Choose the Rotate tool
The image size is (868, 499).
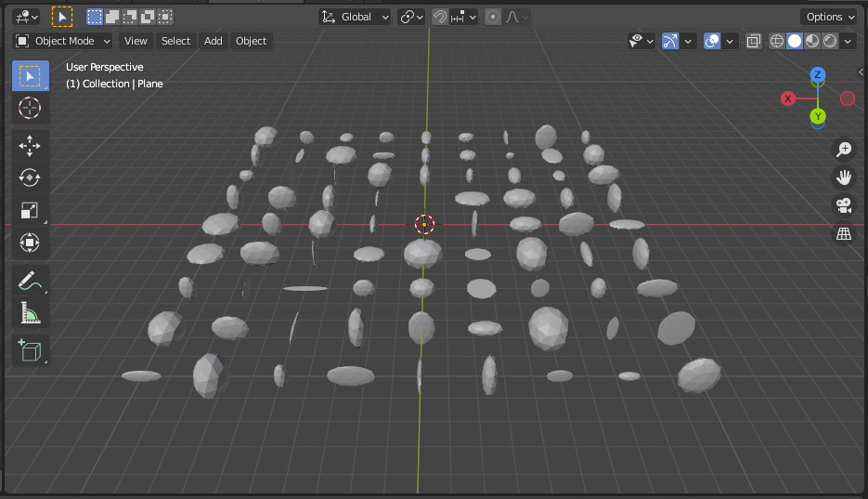click(x=30, y=177)
